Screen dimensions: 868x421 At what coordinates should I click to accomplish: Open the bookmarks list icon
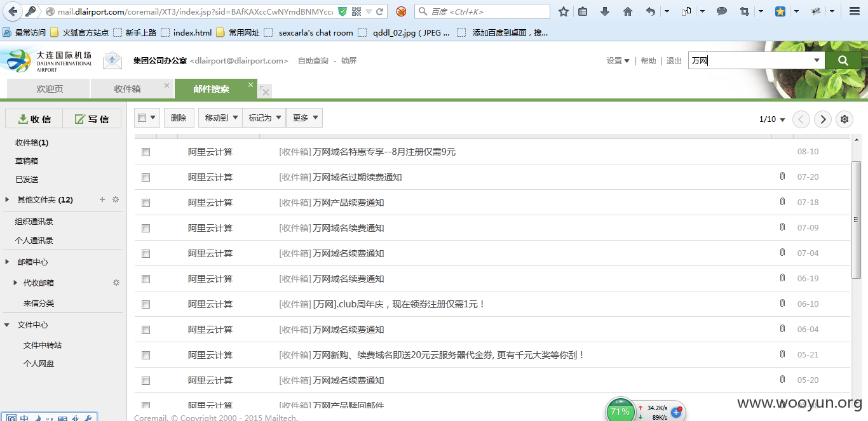583,11
